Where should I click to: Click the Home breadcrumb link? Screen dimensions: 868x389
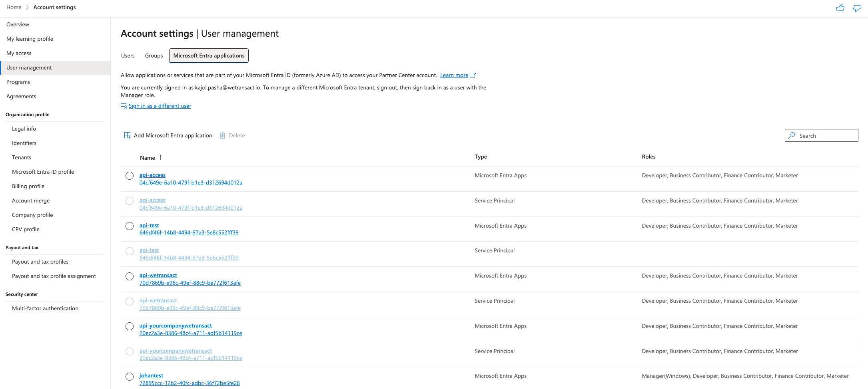coord(14,7)
